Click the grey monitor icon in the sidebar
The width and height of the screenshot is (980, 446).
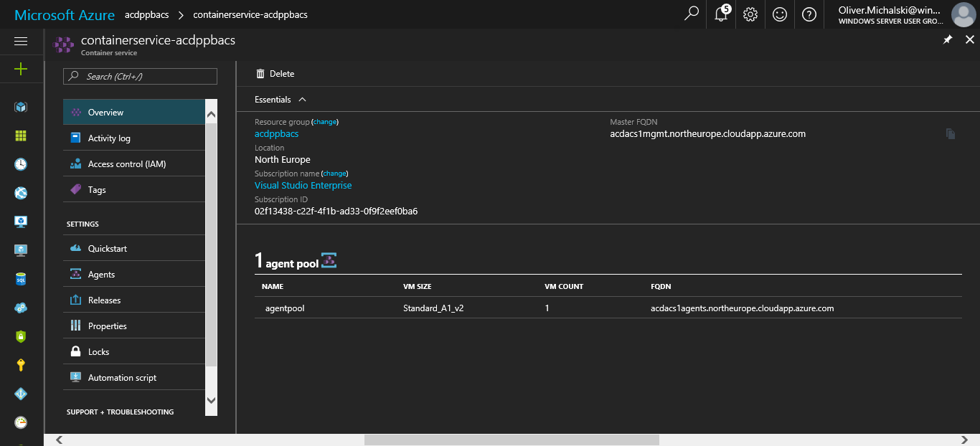tap(21, 250)
